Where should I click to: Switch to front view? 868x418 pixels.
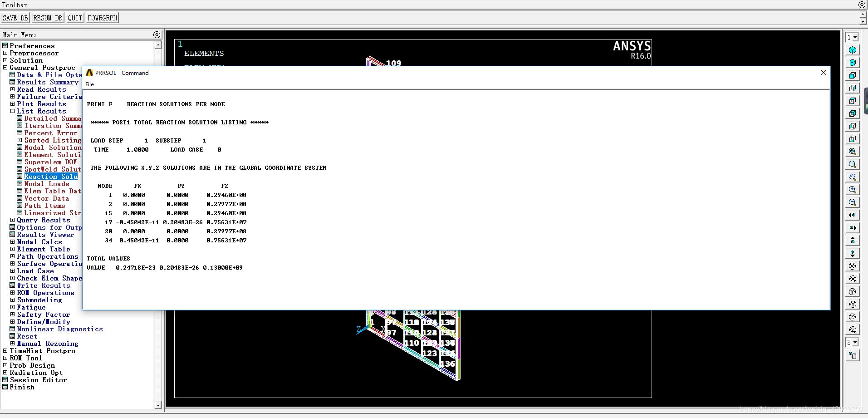pyautogui.click(x=852, y=75)
